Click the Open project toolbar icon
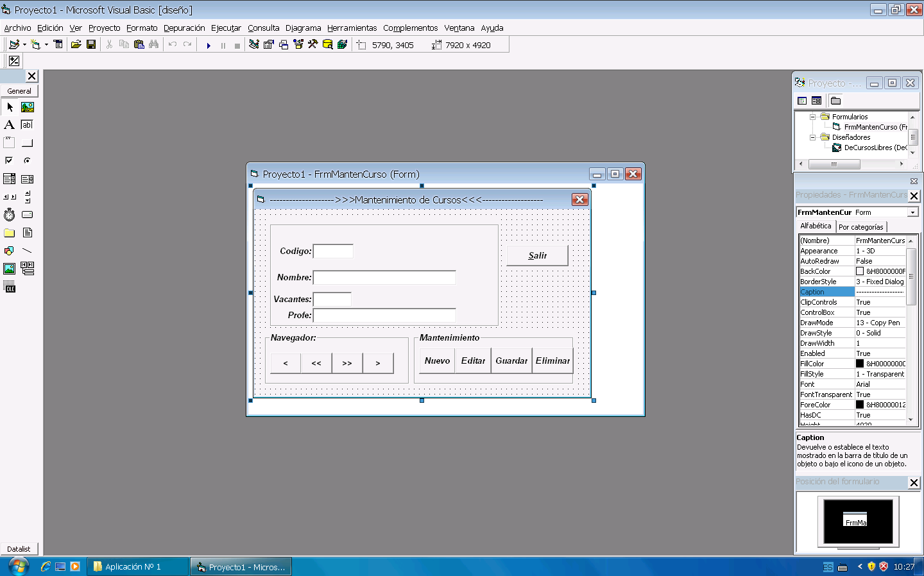924x576 pixels. [x=76, y=45]
